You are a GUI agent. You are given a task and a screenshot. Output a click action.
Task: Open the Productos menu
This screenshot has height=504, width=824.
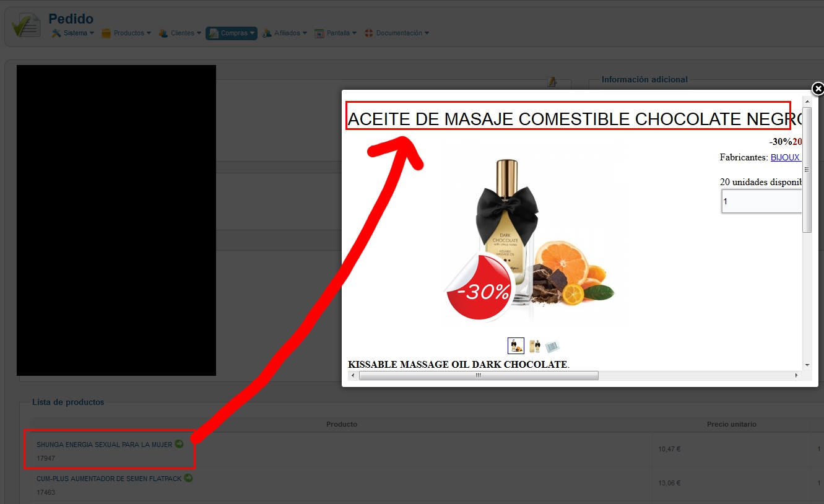[126, 33]
